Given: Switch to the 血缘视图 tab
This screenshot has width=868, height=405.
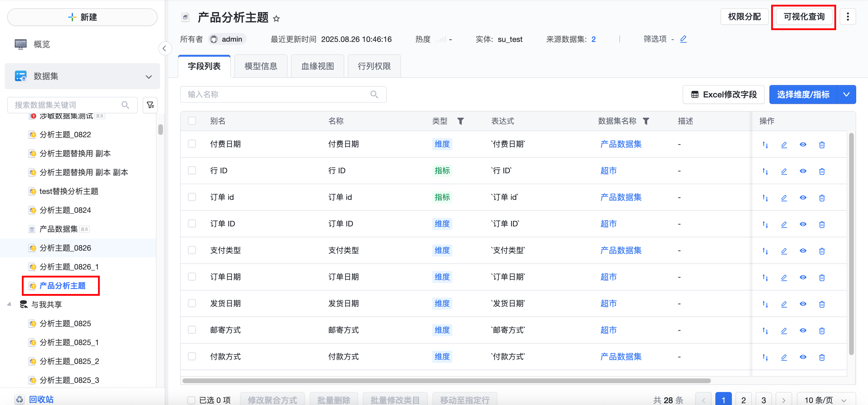Looking at the screenshot, I should pos(317,66).
